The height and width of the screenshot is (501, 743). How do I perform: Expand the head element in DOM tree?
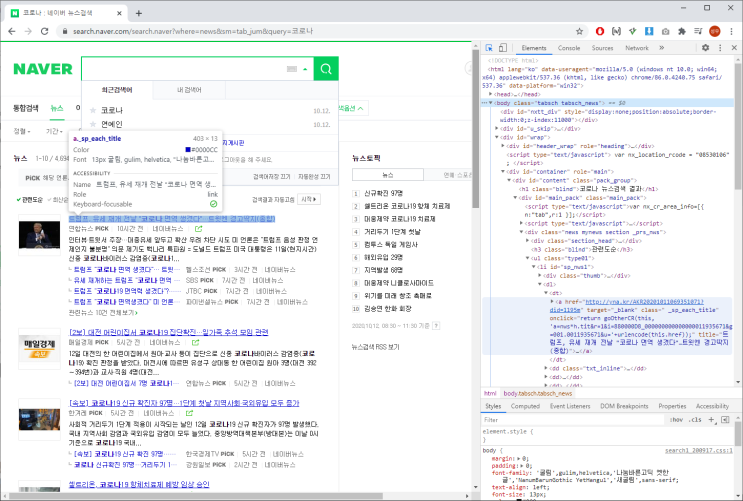tap(490, 94)
